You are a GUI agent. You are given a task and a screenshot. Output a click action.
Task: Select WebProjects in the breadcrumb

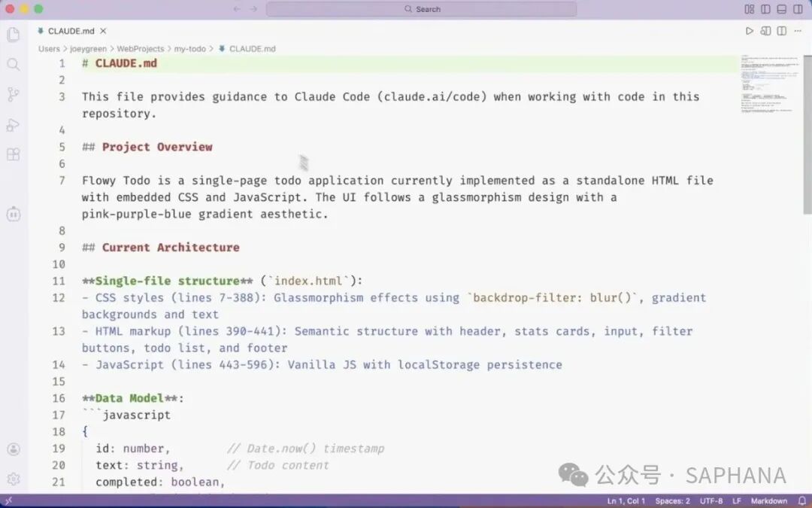pos(140,49)
